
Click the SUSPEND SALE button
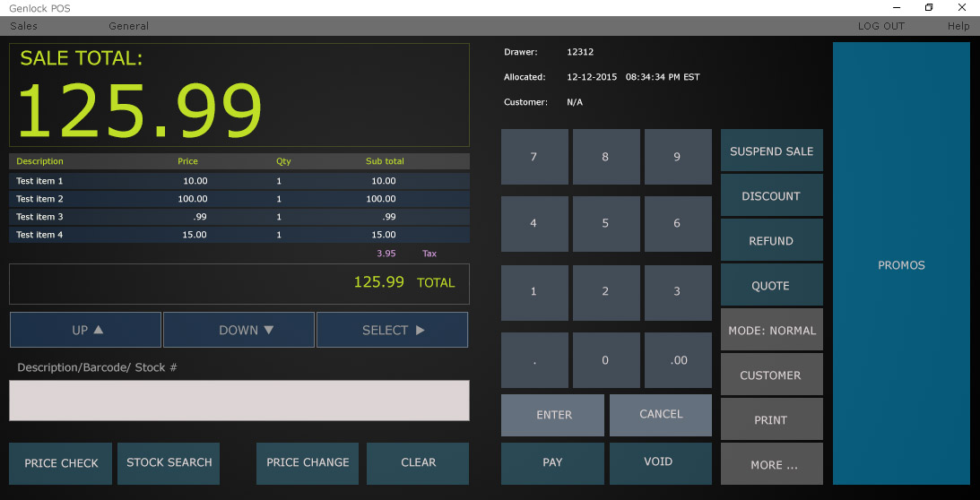click(771, 151)
